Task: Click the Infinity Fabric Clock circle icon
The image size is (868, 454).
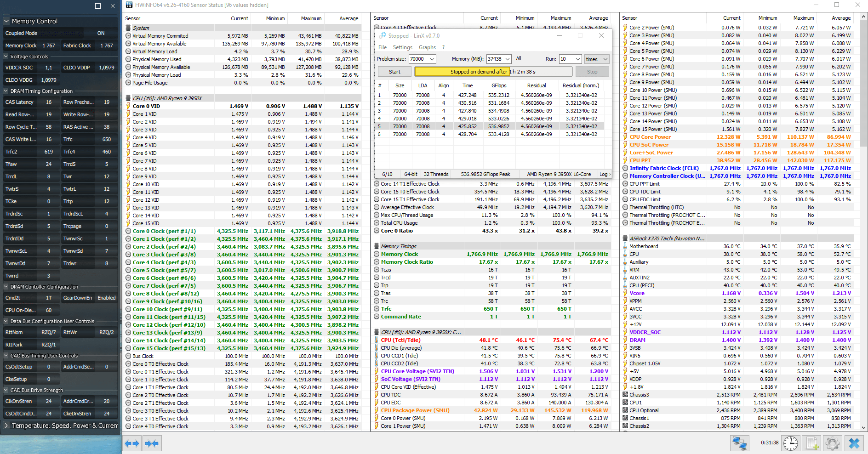Action: point(625,168)
